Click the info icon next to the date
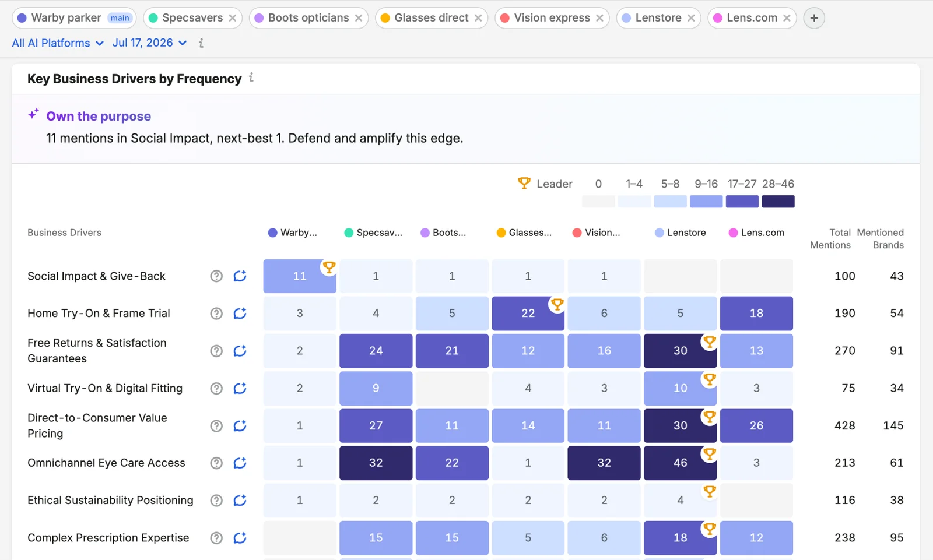Image resolution: width=933 pixels, height=560 pixels. (201, 43)
